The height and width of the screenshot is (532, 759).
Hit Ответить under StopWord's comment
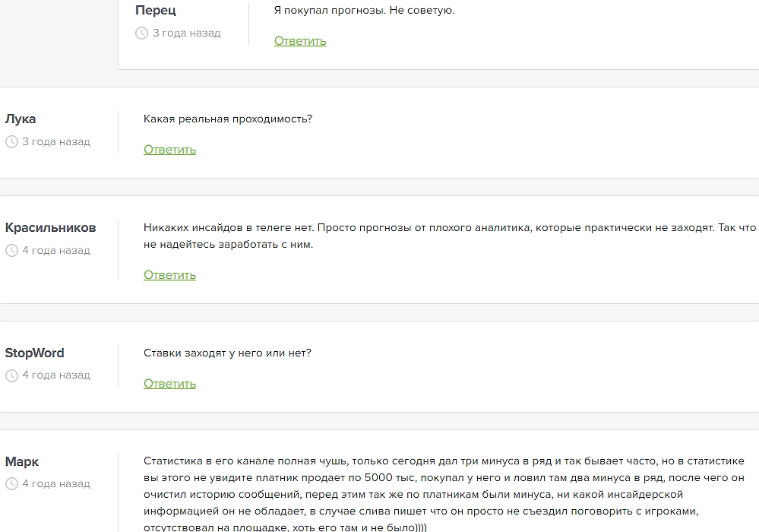(169, 384)
